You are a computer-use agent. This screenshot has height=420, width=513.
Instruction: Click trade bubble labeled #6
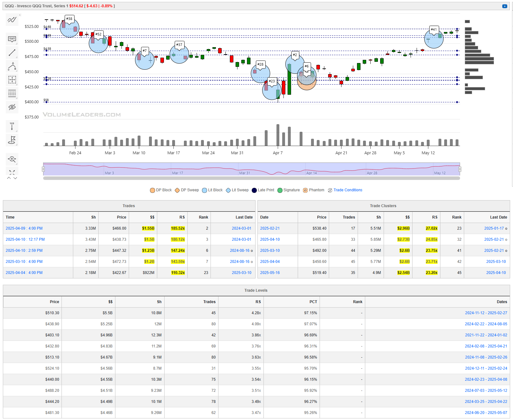[x=307, y=75]
